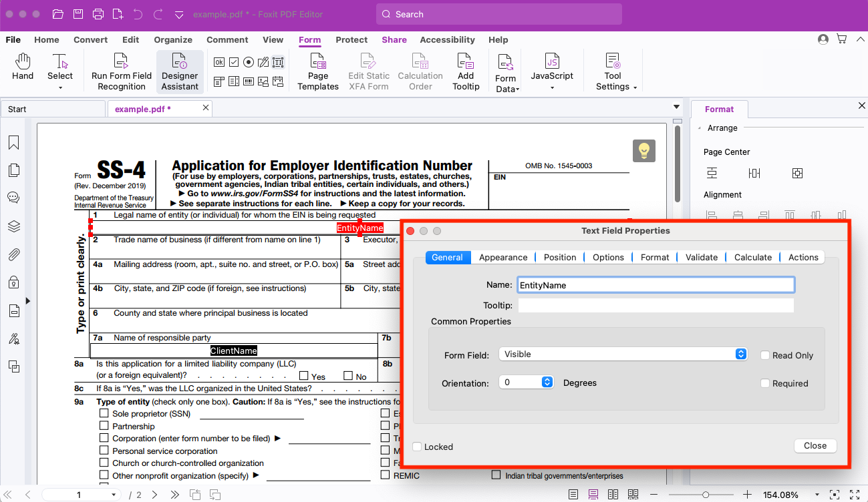Click the lightbulb hint icon

643,151
